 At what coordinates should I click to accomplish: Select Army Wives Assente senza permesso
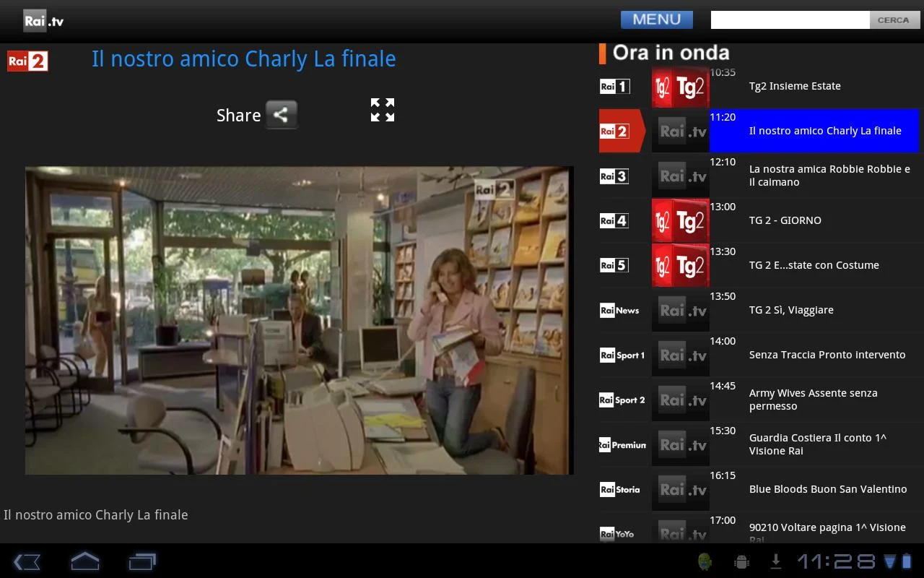click(814, 400)
